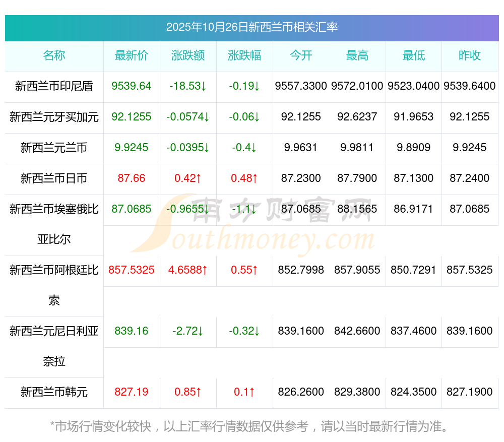
Task: Select the 837.4600 lowest price cell
Action: pos(413,331)
